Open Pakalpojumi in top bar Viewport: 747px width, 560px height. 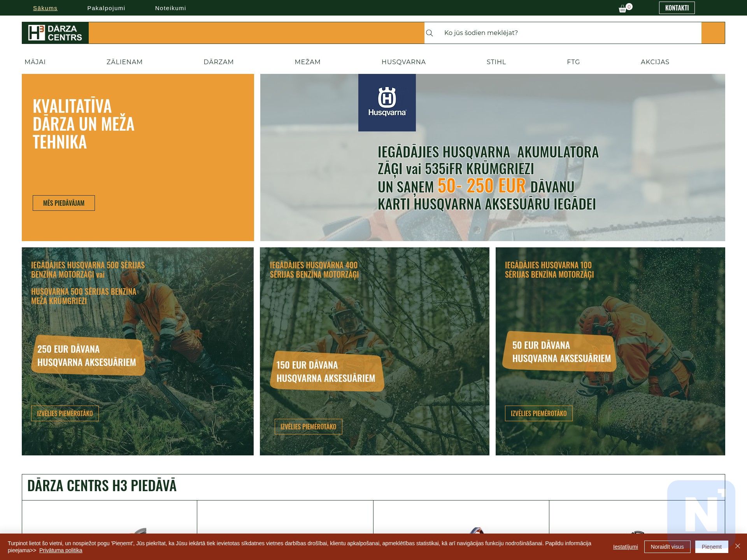click(106, 8)
